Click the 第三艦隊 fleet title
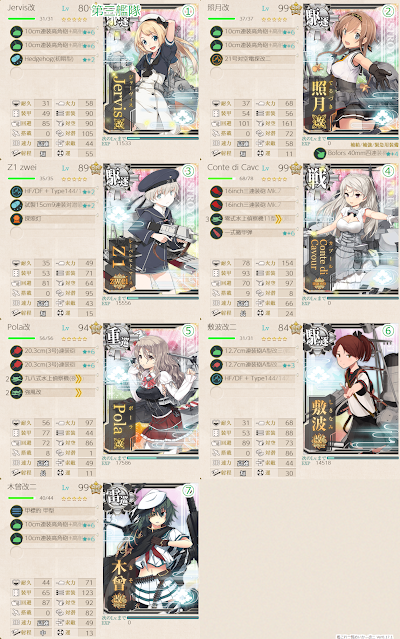The width and height of the screenshot is (400, 639). pyautogui.click(x=115, y=10)
